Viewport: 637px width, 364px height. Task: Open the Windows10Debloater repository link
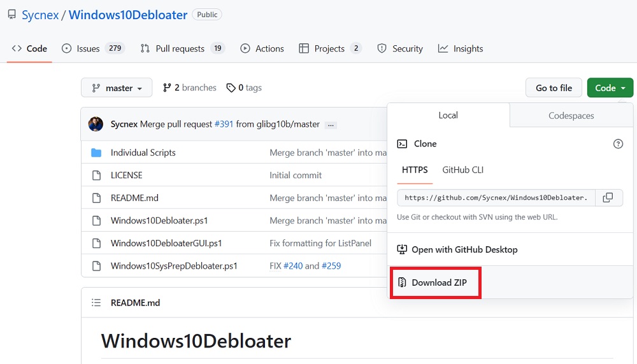click(128, 15)
